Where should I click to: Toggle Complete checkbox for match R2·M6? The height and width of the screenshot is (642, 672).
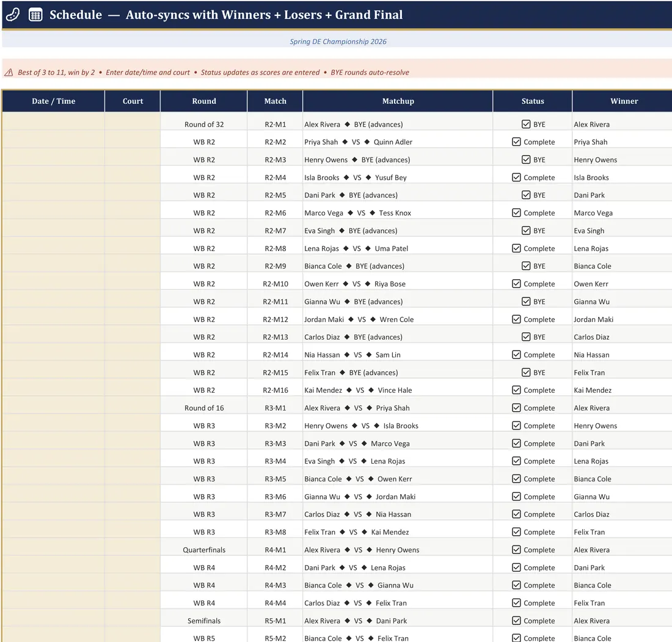click(516, 213)
